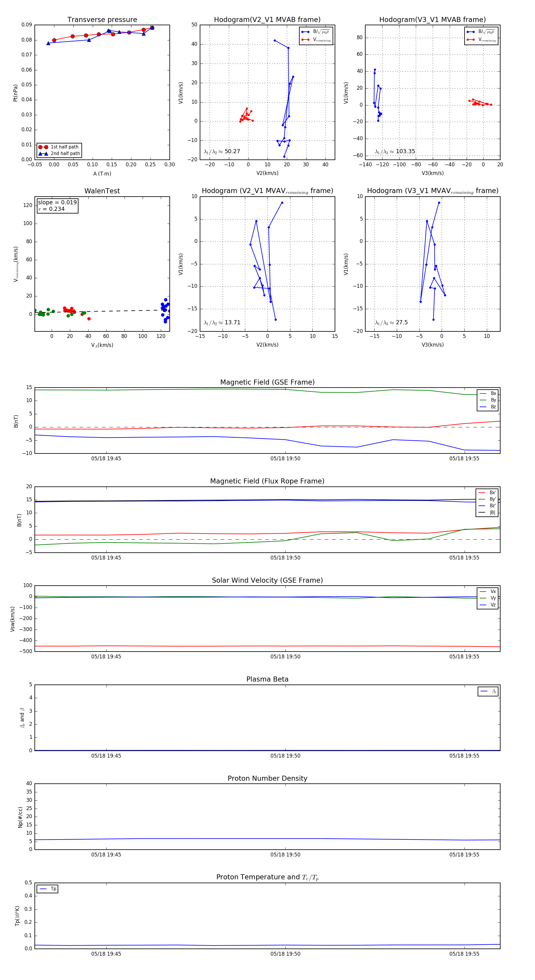Click the 'Vy' legend entry in velocity plot

click(488, 598)
